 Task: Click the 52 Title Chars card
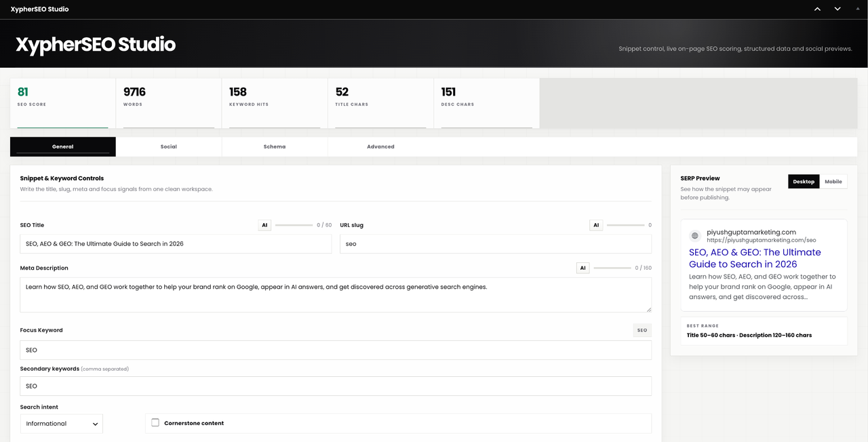[380, 103]
